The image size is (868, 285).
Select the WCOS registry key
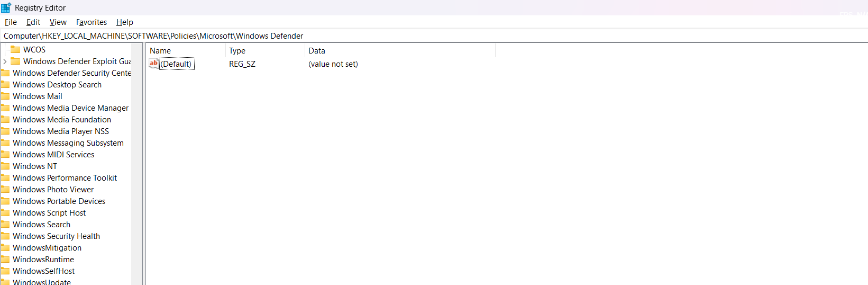point(34,50)
